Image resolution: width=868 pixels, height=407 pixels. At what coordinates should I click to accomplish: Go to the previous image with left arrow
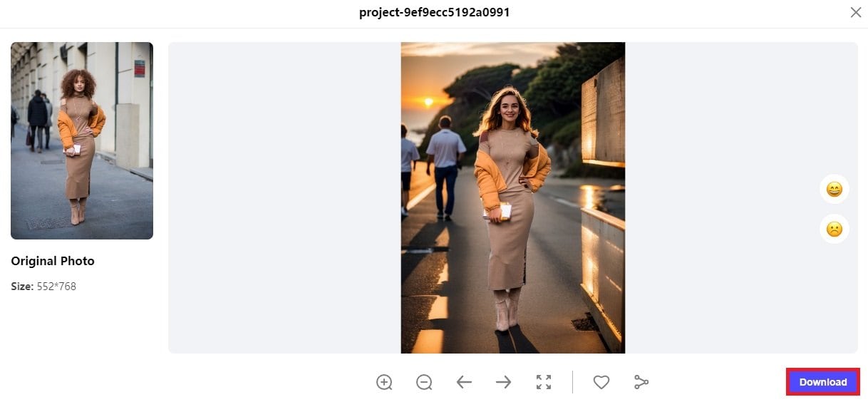[464, 382]
